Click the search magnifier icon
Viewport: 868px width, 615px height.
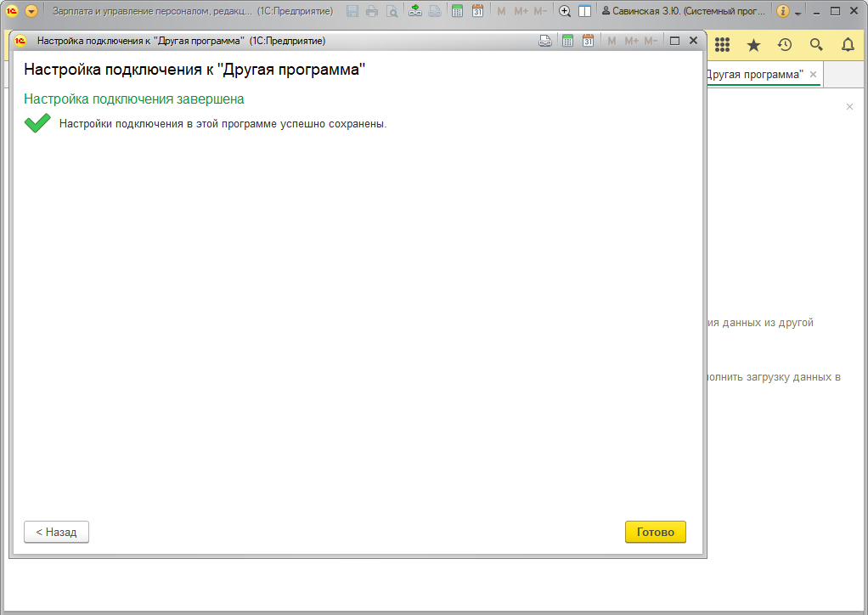tap(816, 45)
